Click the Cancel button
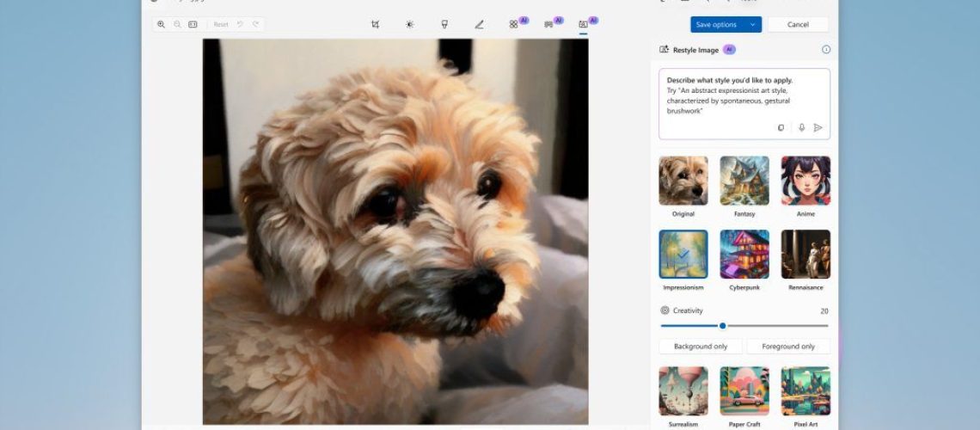The image size is (980, 430). tap(798, 24)
